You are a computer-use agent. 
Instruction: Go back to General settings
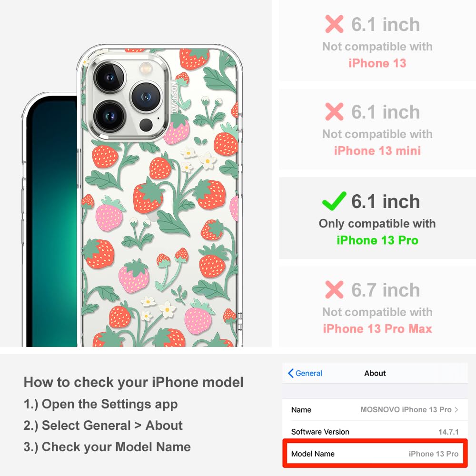pyautogui.click(x=305, y=373)
